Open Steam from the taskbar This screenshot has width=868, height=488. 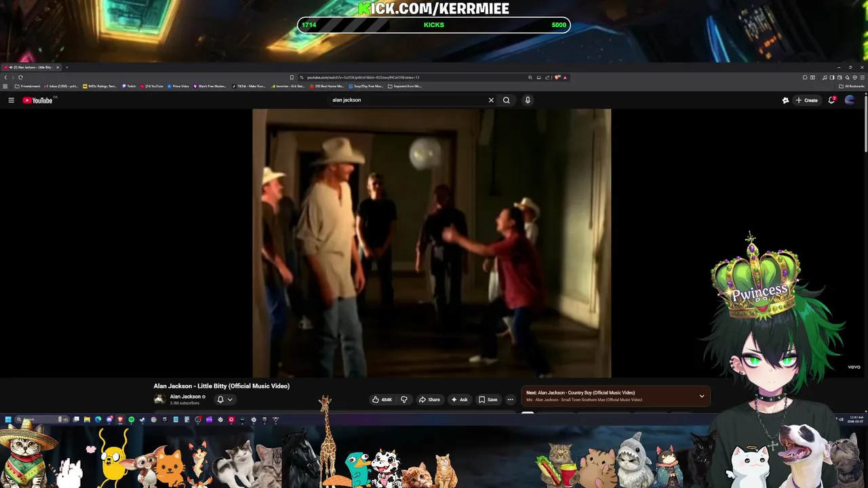tap(142, 420)
